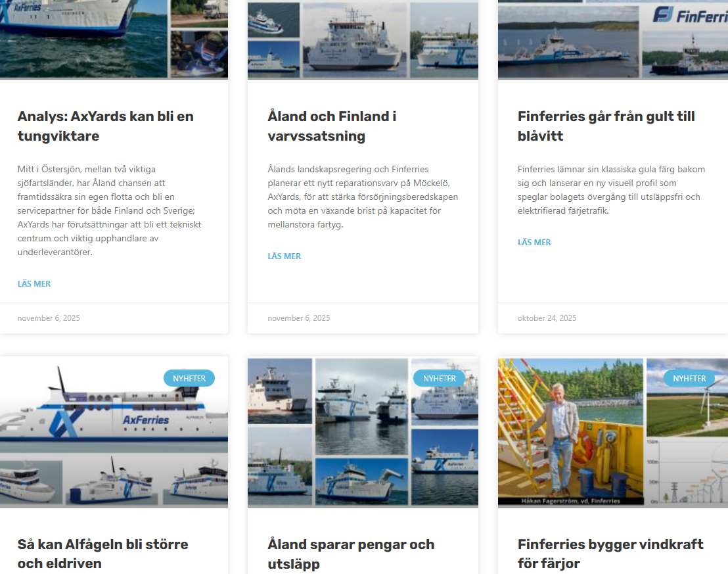
Task: Click date 'oktober 24, 2025' on Finferries card
Action: click(547, 318)
